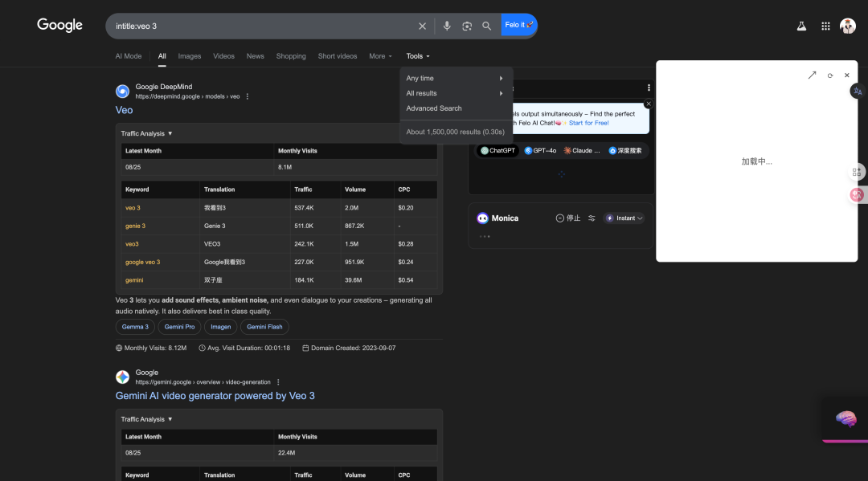The image size is (868, 481).
Task: Select the Short videos tab
Action: tap(337, 56)
